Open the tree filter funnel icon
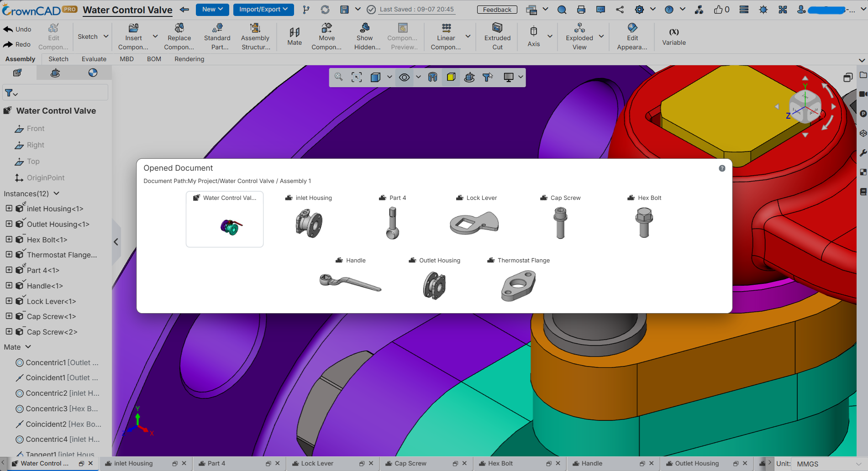The height and width of the screenshot is (471, 868). [x=11, y=93]
